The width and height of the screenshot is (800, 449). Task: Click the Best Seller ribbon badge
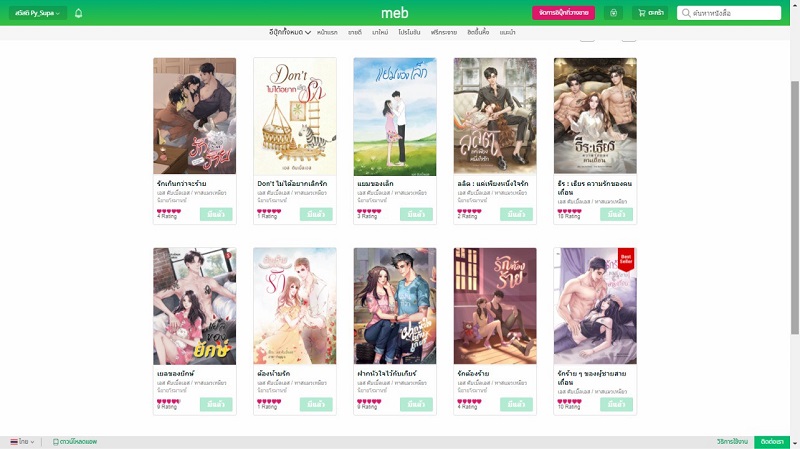coord(626,259)
